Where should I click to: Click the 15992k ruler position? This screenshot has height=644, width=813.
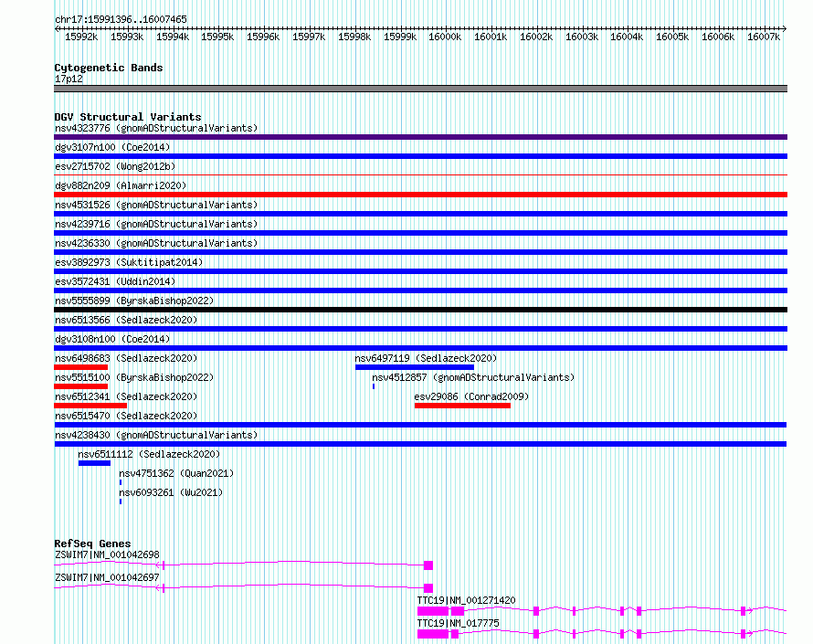(81, 37)
